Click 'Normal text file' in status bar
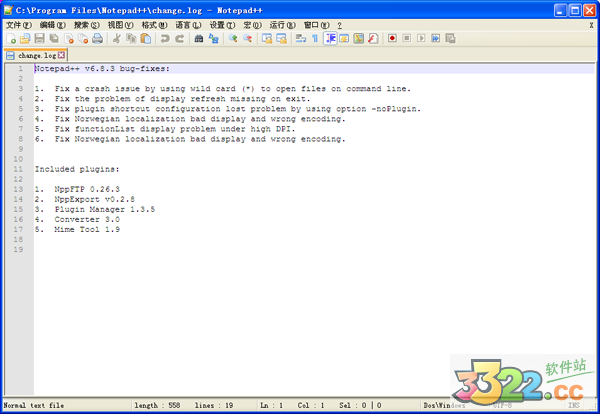Viewport: 600px width, 414px height. tap(34, 405)
